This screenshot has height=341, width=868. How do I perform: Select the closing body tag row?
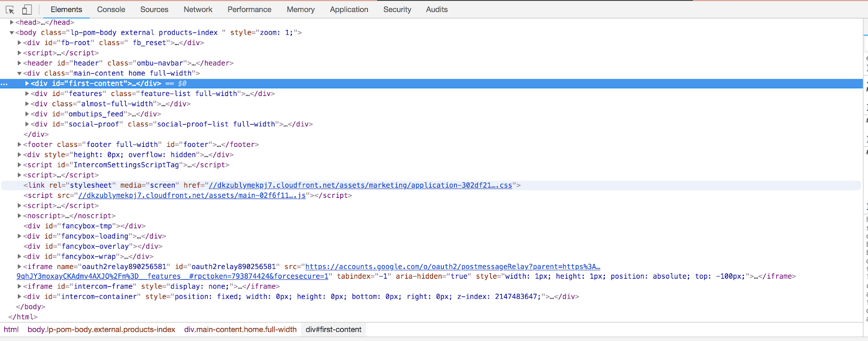click(30, 307)
